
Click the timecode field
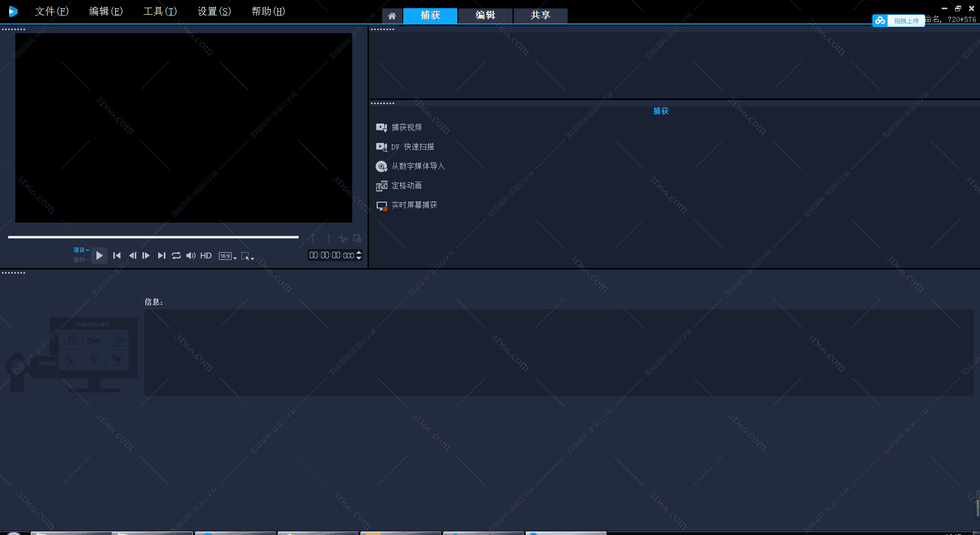[332, 255]
